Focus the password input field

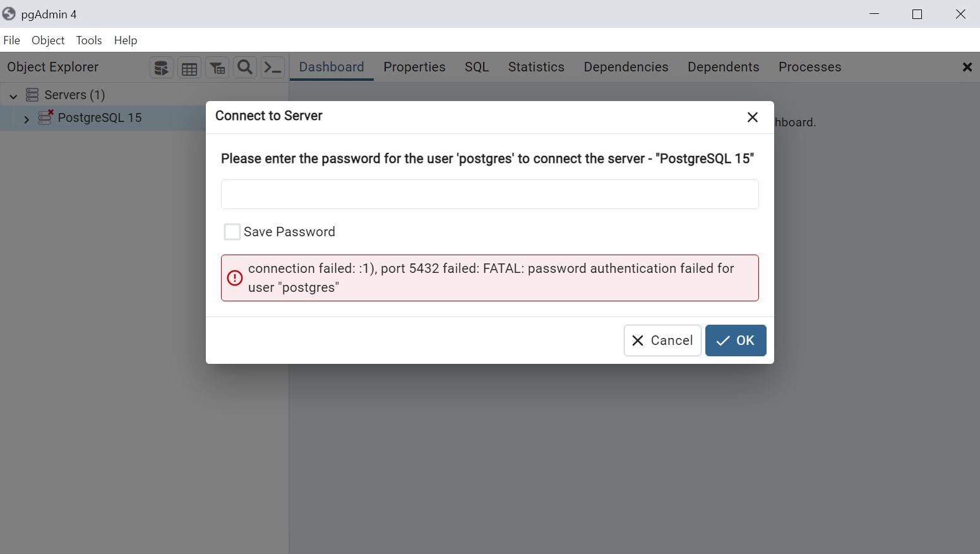[x=489, y=194]
